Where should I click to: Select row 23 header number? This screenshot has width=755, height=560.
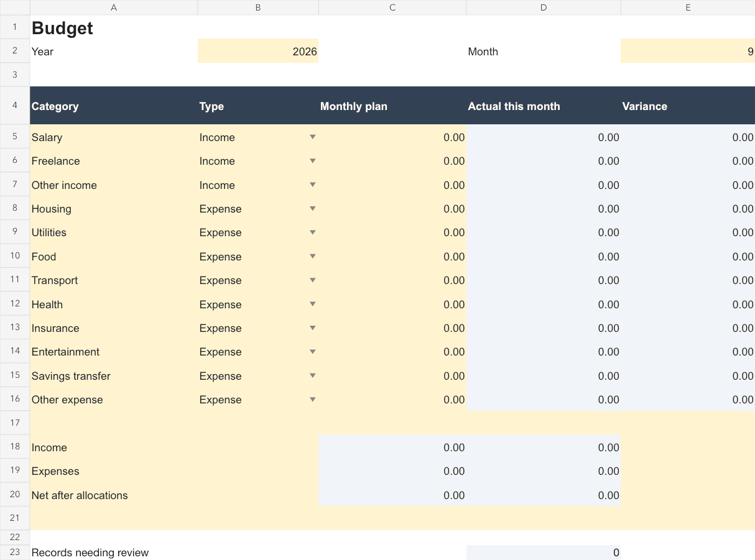[x=15, y=552]
